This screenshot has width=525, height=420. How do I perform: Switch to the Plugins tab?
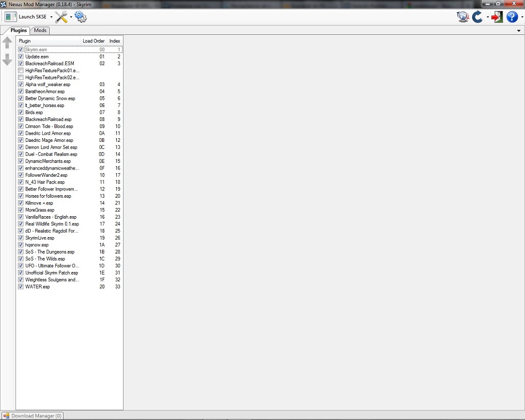(x=18, y=30)
